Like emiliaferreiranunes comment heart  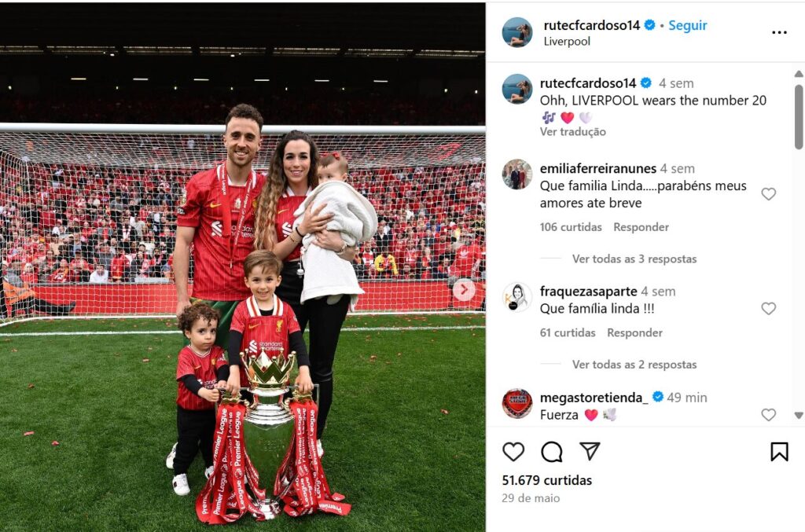point(768,194)
